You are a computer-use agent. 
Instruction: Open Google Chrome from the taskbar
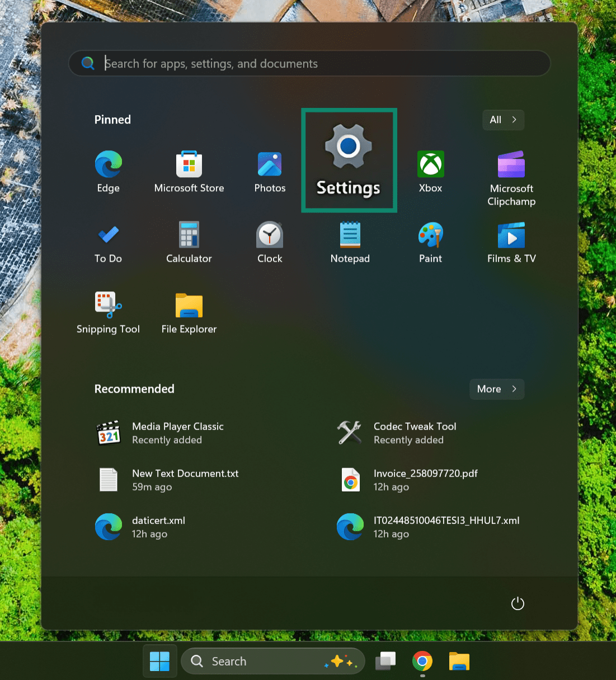click(x=422, y=661)
